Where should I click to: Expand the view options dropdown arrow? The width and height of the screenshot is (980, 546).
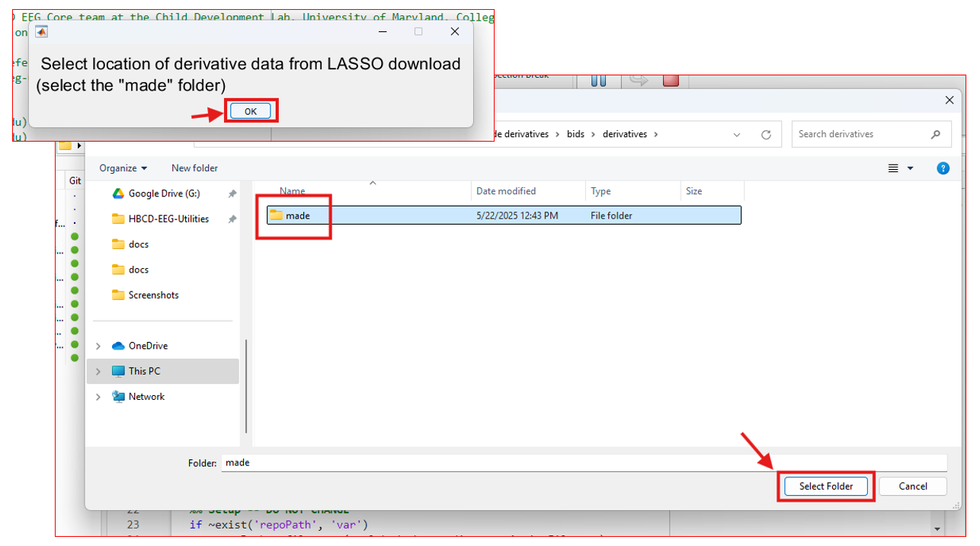[910, 169]
